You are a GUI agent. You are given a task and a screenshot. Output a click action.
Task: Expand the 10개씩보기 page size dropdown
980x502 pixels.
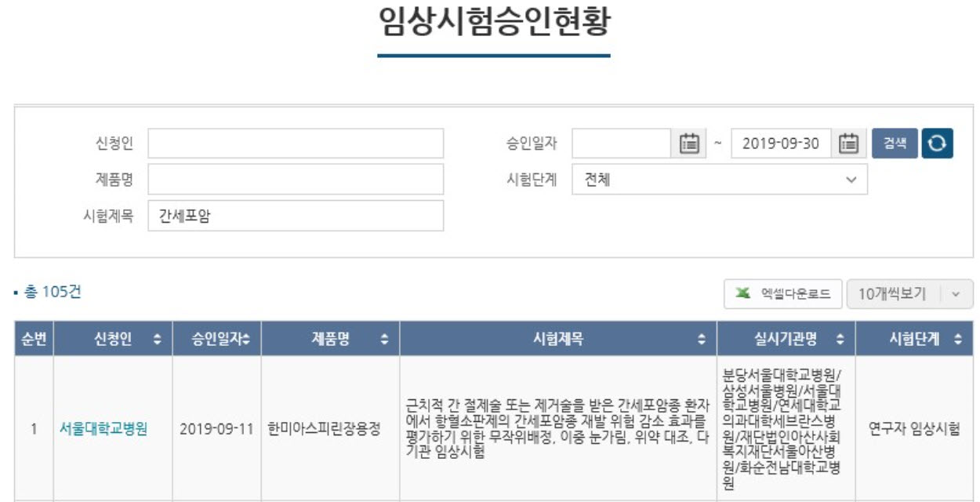pos(910,294)
